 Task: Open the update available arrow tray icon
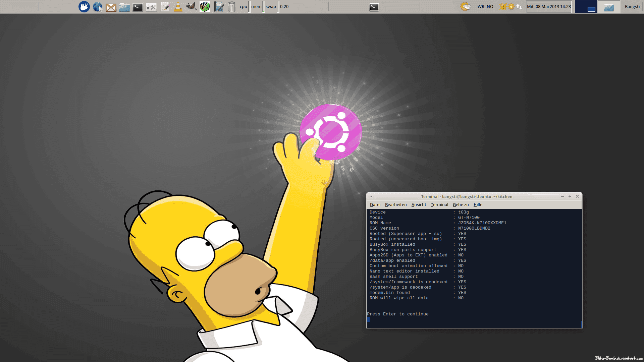click(x=511, y=7)
